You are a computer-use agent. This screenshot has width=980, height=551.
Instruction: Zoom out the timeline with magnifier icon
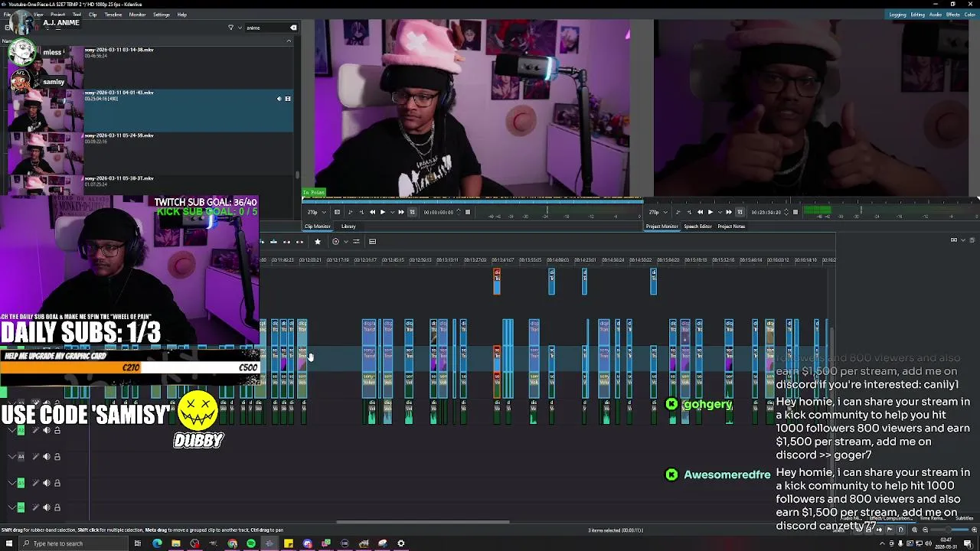925,530
